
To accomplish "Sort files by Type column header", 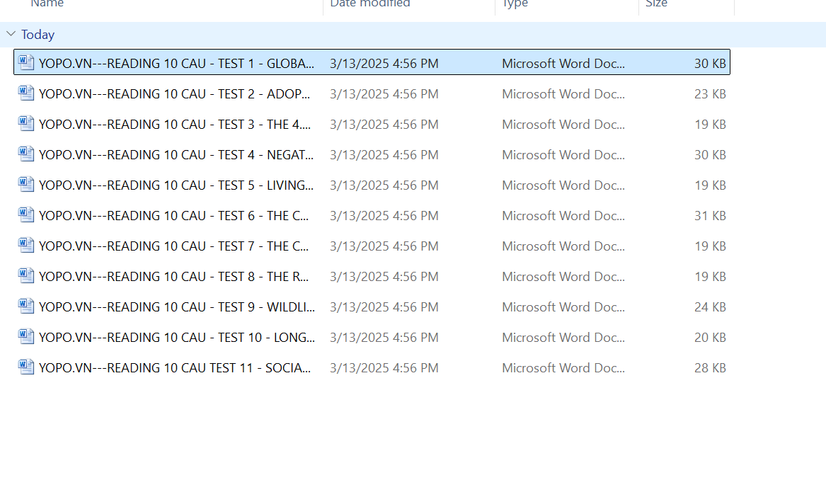I will [x=515, y=4].
